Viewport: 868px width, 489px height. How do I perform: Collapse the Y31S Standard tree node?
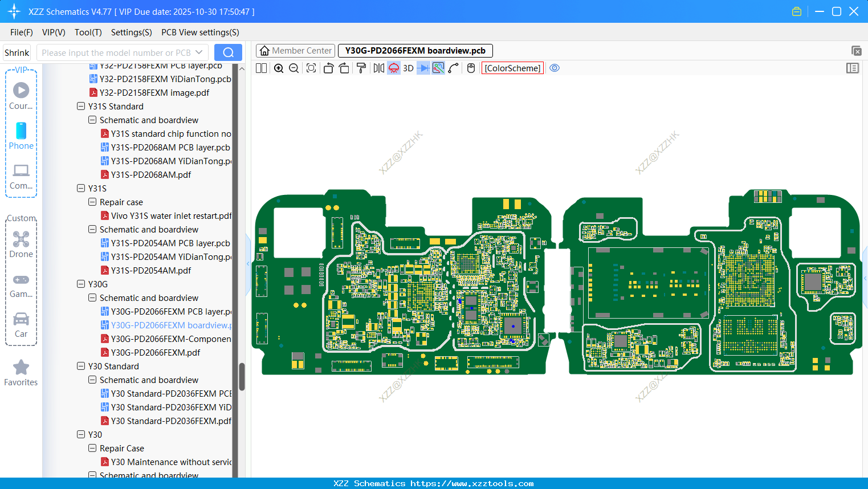(81, 107)
